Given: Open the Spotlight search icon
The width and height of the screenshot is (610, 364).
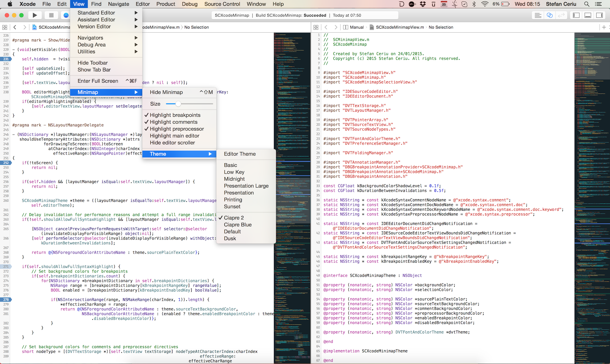Looking at the screenshot, I should tap(587, 4).
